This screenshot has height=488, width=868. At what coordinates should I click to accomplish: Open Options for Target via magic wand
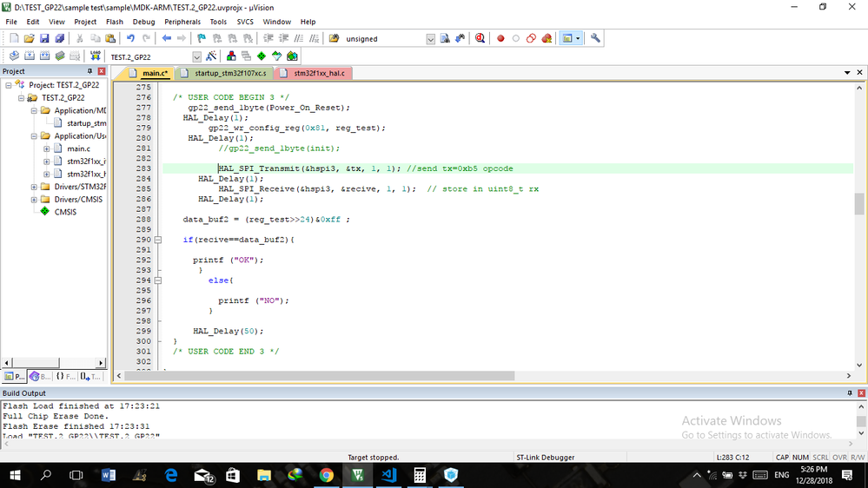[211, 56]
